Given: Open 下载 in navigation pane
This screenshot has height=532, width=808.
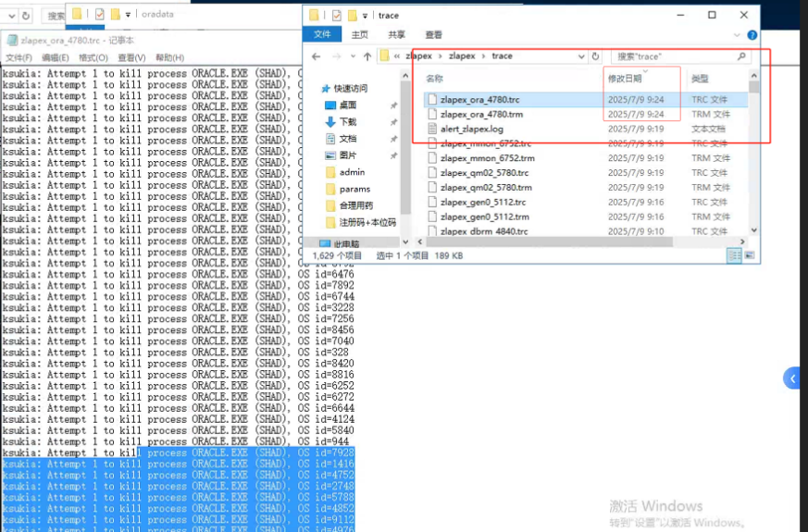Looking at the screenshot, I should tap(348, 121).
